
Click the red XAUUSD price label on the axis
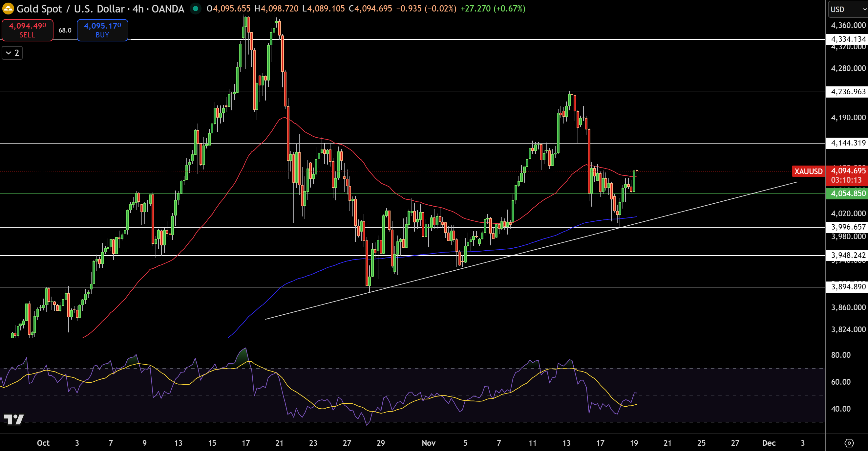click(808, 171)
